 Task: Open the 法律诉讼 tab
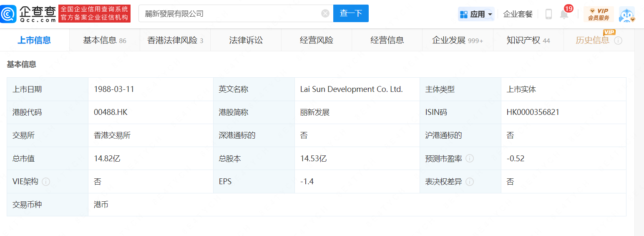pos(246,41)
